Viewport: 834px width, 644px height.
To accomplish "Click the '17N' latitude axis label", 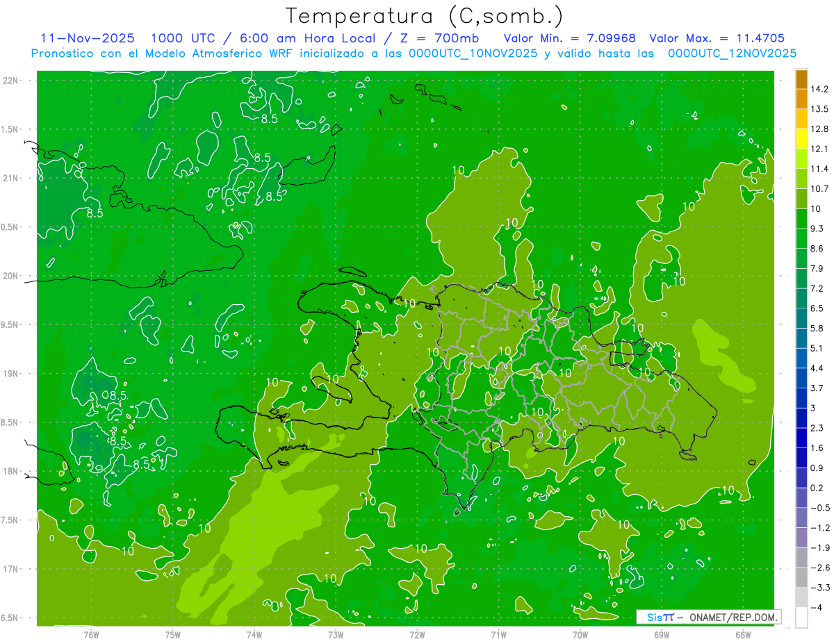I will [x=10, y=570].
